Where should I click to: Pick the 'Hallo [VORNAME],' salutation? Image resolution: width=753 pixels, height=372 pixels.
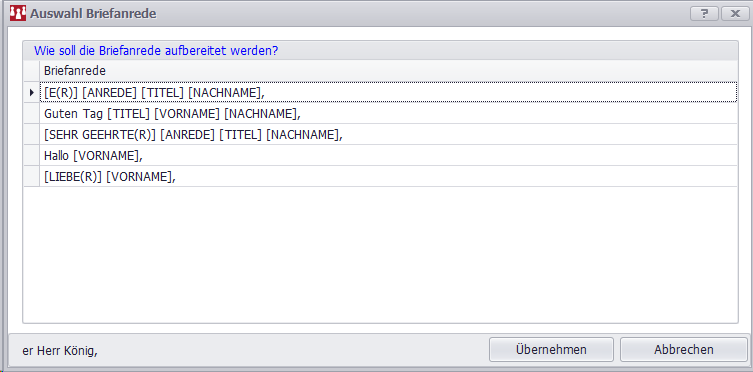(388, 156)
